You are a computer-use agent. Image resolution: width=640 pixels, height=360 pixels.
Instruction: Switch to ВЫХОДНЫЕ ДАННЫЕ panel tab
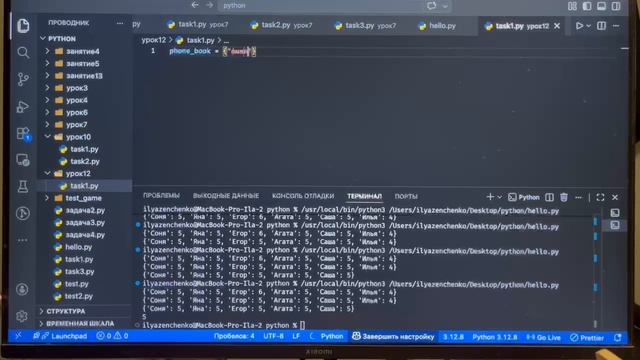[226, 196]
